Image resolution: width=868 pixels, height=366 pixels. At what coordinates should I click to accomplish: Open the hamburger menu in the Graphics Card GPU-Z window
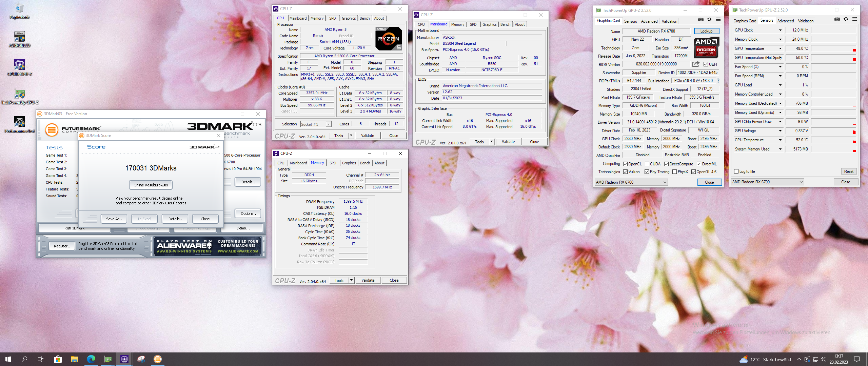(718, 19)
